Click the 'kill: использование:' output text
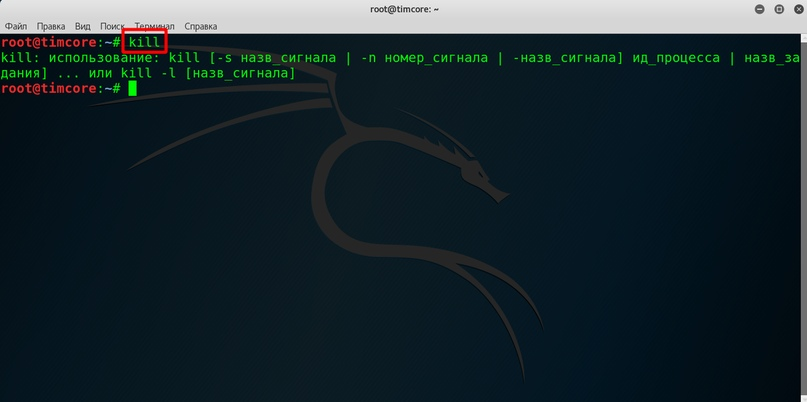 tap(81, 58)
